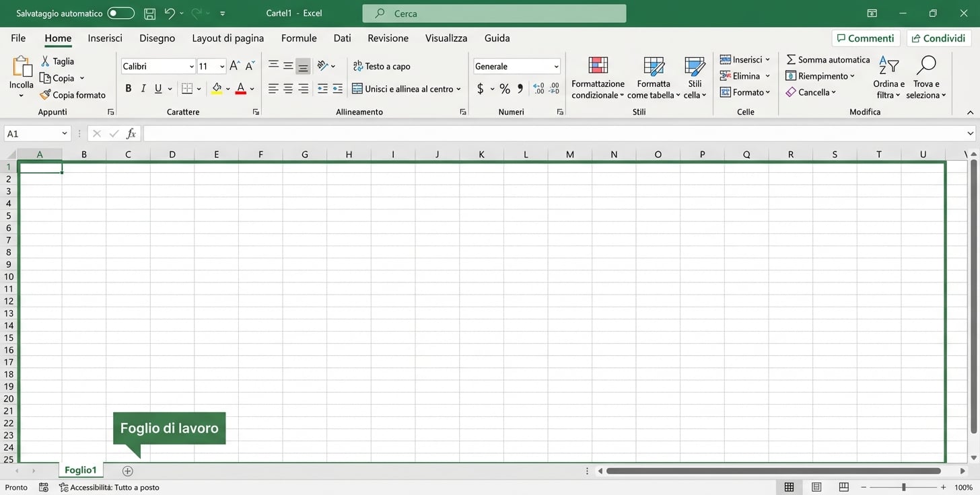The width and height of the screenshot is (980, 495).
Task: Open Formatta come tabella gallery
Action: click(654, 77)
